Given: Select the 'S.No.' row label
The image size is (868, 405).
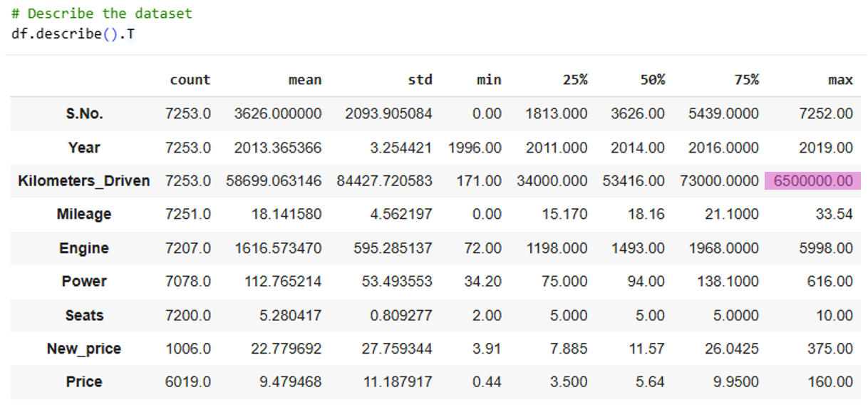Looking at the screenshot, I should (x=84, y=114).
